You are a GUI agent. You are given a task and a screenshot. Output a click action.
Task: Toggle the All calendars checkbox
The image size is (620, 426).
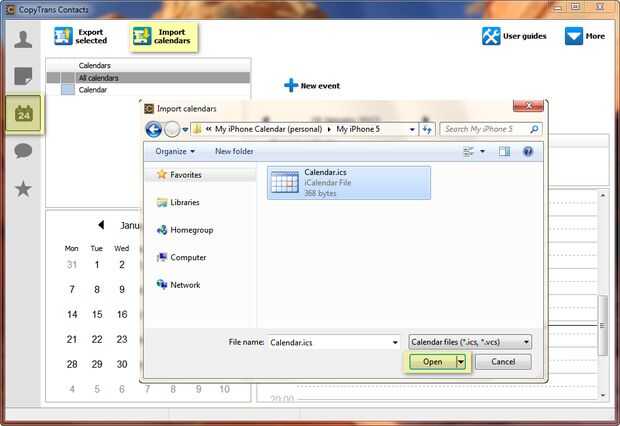(68, 78)
